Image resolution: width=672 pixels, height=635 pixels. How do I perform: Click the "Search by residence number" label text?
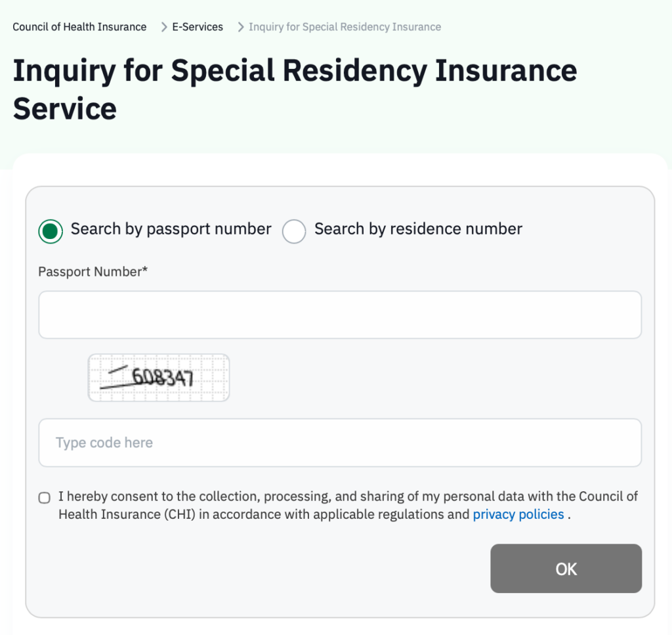pyautogui.click(x=418, y=229)
